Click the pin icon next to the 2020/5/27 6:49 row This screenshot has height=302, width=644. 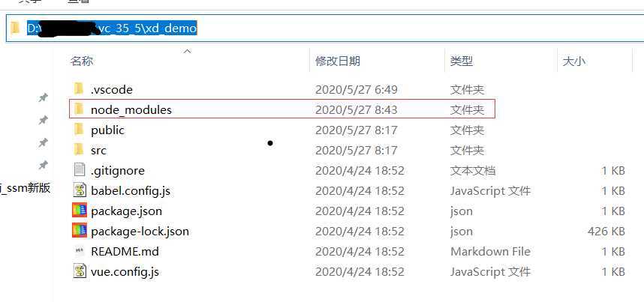(x=43, y=97)
